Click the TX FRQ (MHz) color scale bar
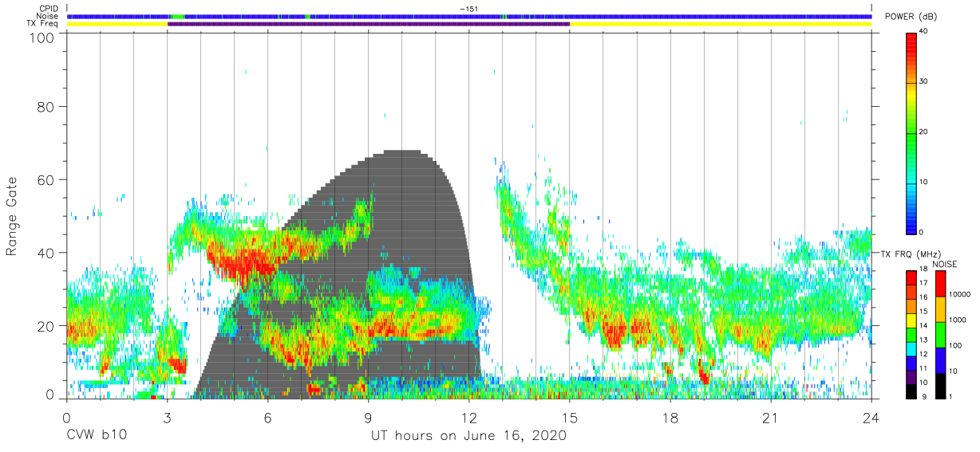The image size is (980, 452). point(911,335)
